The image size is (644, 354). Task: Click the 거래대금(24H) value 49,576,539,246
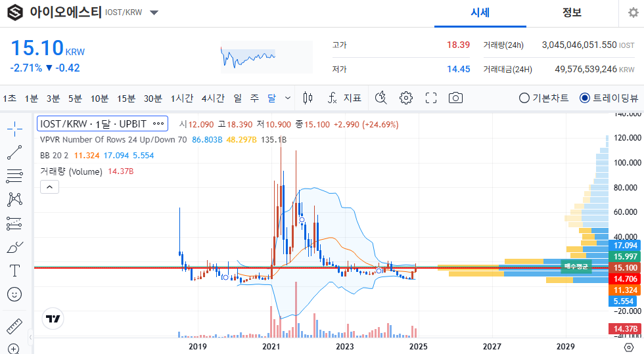click(586, 69)
